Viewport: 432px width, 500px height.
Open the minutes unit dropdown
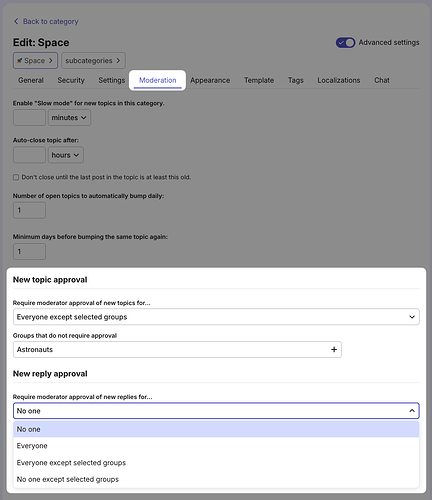69,118
